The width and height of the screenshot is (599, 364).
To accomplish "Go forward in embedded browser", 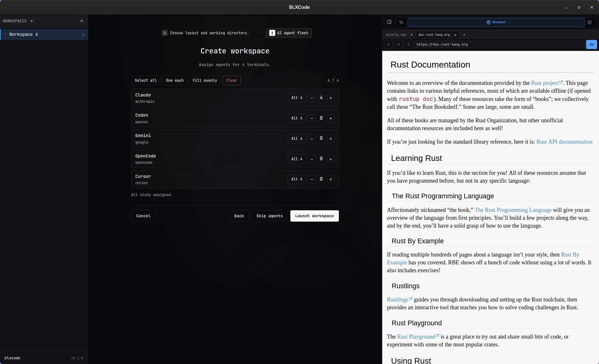I will [x=399, y=45].
